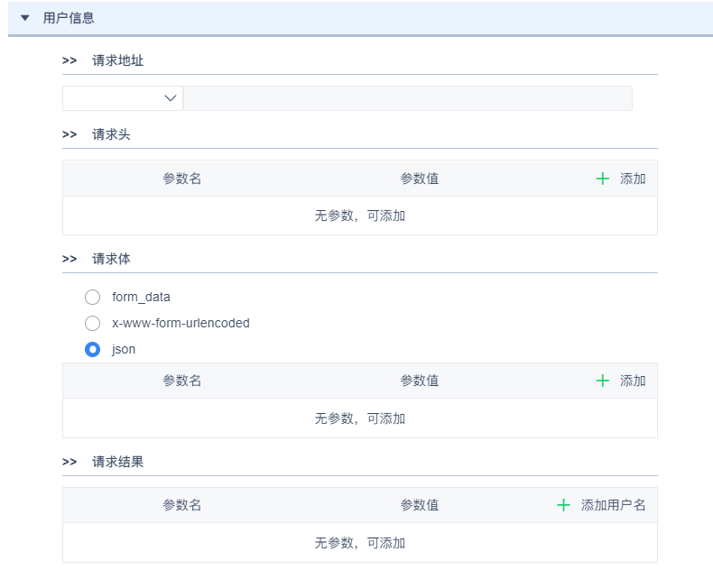The image size is (713, 588).
Task: Select the form_data radio button
Action: click(92, 297)
